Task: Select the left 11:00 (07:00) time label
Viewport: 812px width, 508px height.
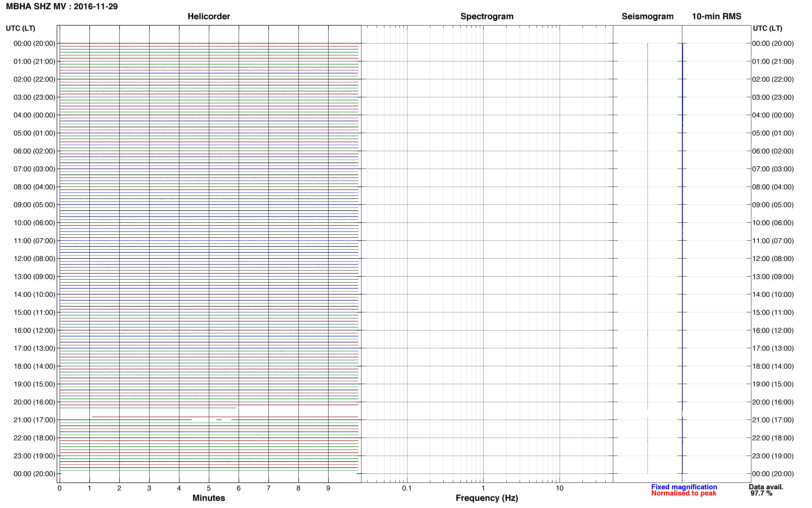Action: pyautogui.click(x=34, y=241)
